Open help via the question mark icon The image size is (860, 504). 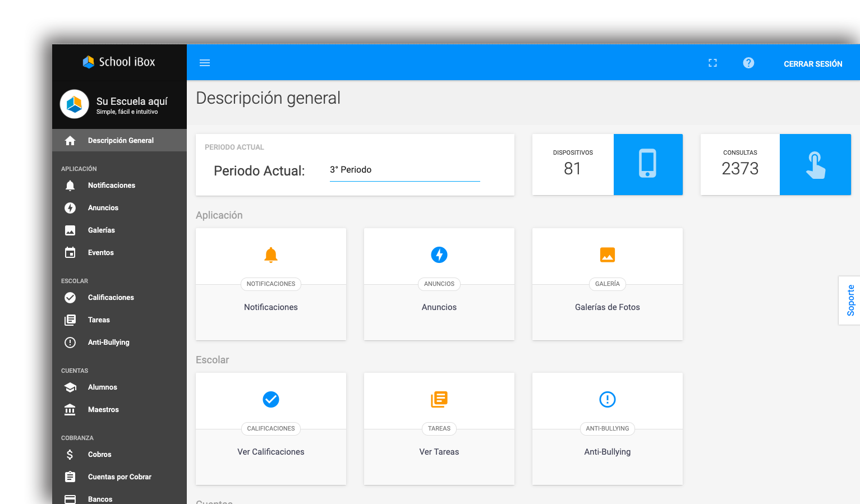tap(748, 63)
